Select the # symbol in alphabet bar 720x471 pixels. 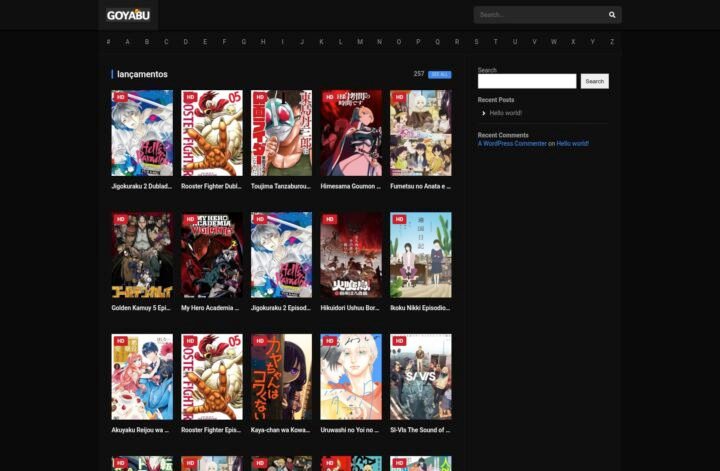pos(109,42)
